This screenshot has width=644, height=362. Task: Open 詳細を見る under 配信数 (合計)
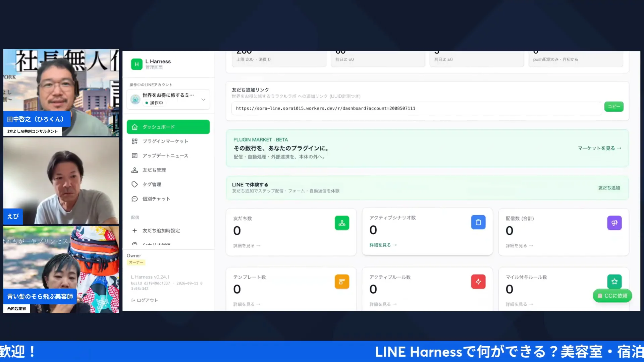pos(519,246)
